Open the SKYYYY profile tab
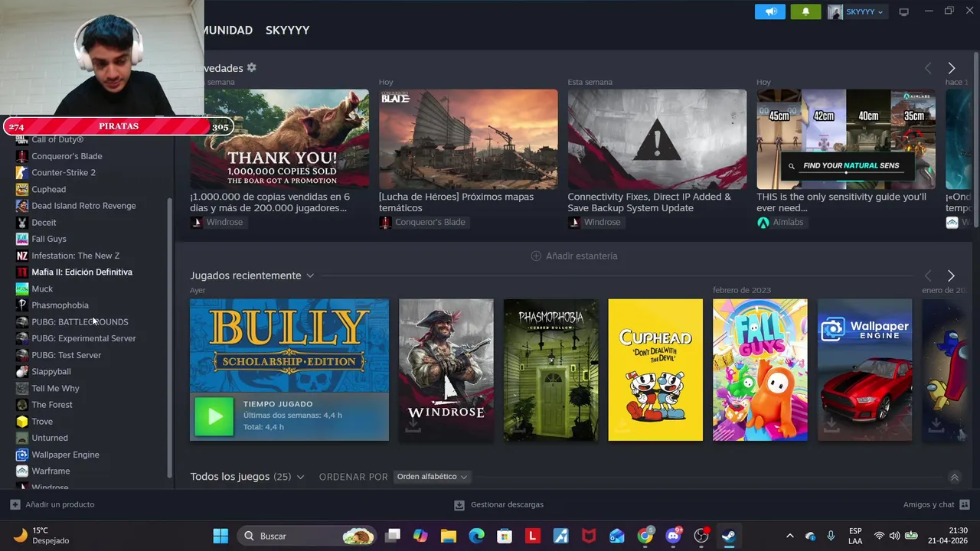 tap(287, 30)
